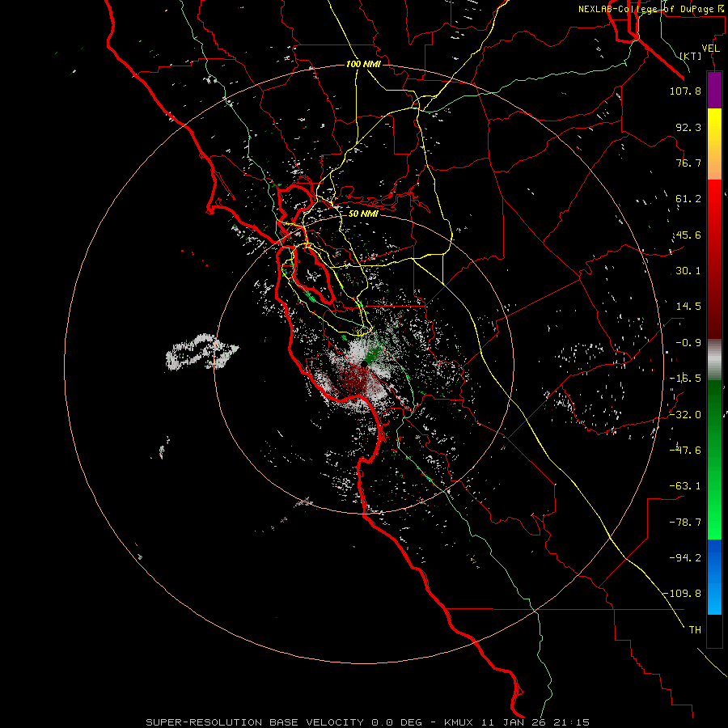Click the VEL legend title
This screenshot has width=728, height=728.
tap(710, 49)
